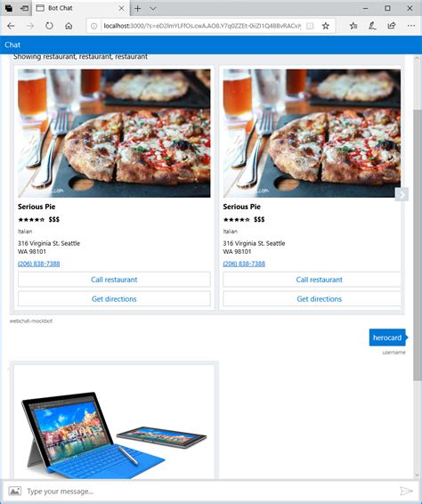Select the web notes pen icon
This screenshot has width=422, height=504.
pos(372,26)
